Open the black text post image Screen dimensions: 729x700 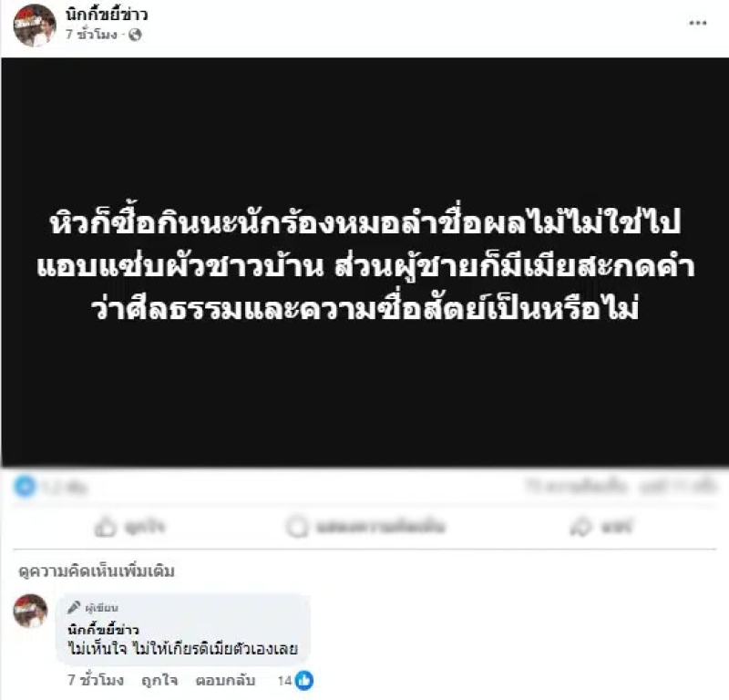point(365,262)
